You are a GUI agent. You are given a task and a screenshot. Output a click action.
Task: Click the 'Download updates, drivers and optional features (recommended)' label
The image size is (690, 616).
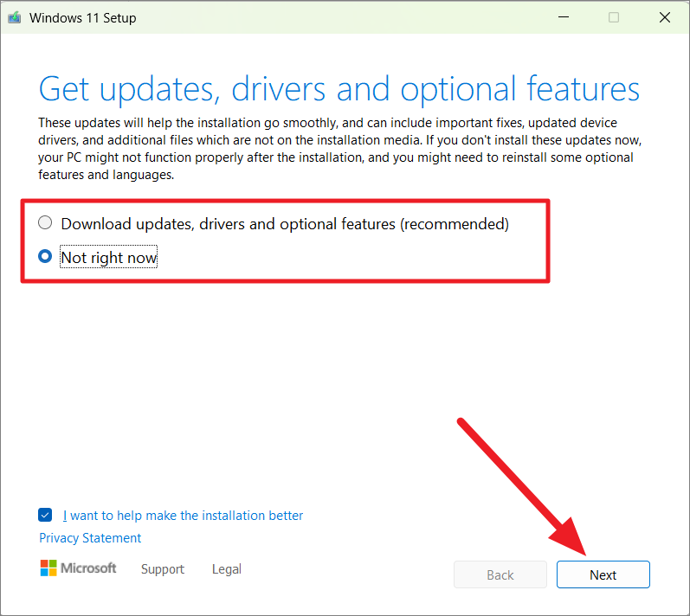285,224
